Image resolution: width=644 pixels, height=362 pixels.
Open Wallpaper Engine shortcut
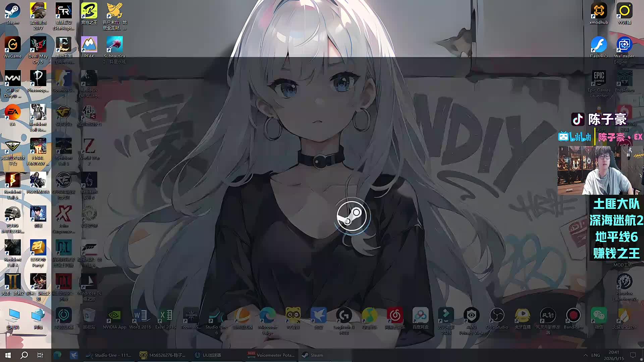point(624,50)
